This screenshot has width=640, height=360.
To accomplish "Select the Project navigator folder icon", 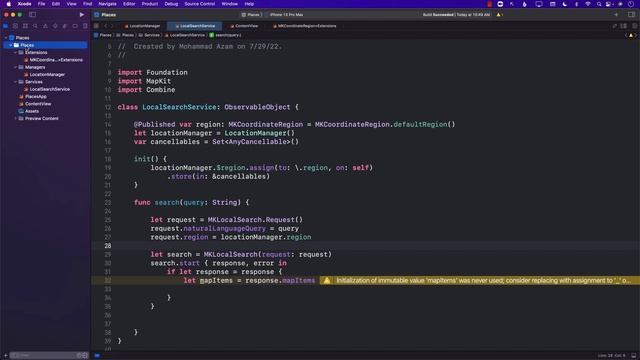I will [x=6, y=26].
